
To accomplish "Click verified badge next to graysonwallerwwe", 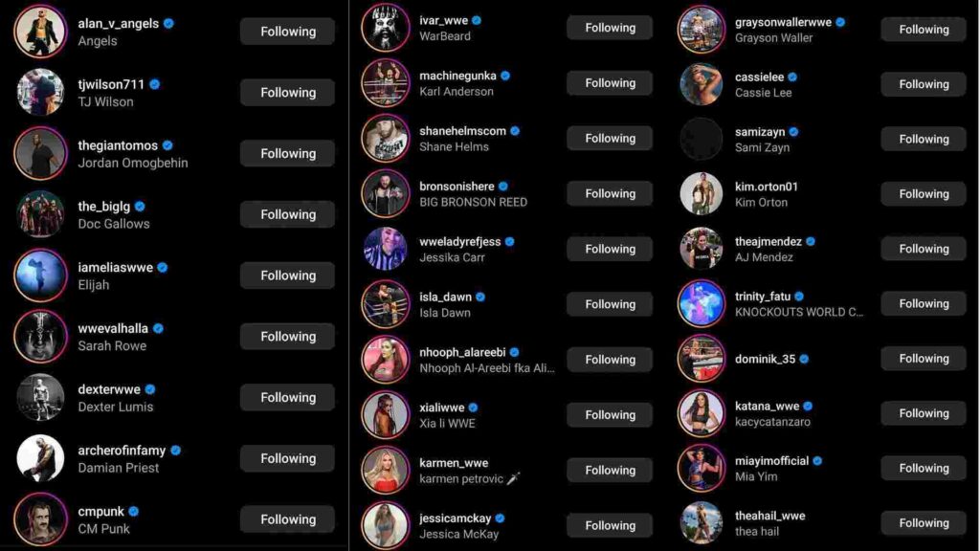I will click(x=840, y=22).
